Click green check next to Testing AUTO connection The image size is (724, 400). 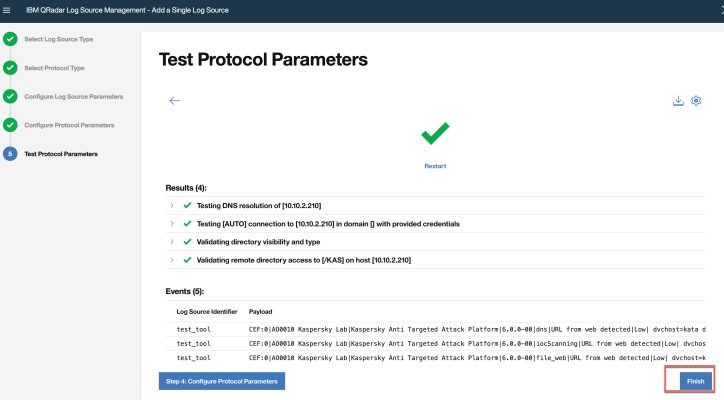(187, 224)
